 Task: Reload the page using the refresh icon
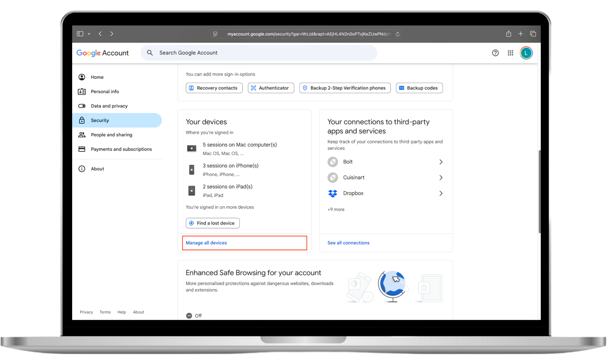click(397, 34)
